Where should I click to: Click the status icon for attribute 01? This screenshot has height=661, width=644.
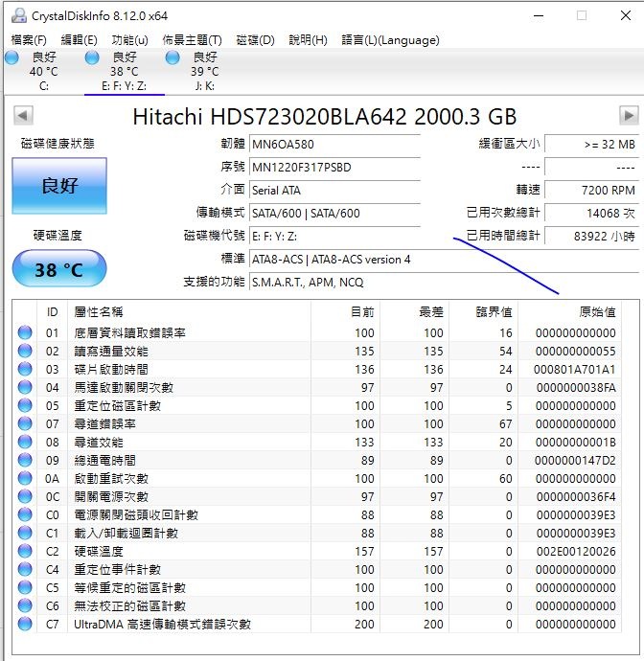tap(25, 332)
